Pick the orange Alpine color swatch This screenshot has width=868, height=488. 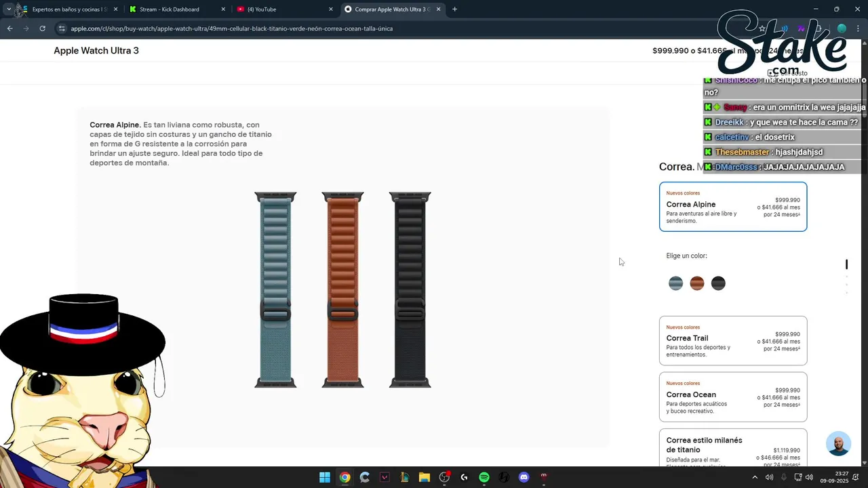697,283
